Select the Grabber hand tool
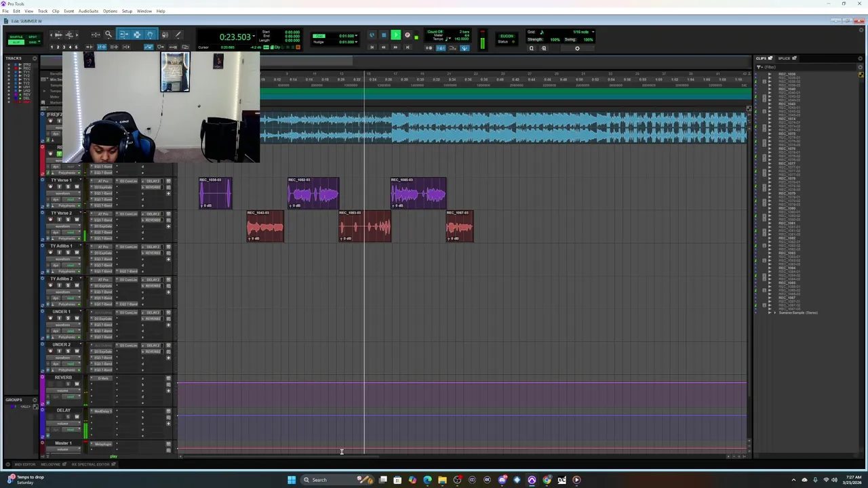Image resolution: width=868 pixels, height=488 pixels. click(x=151, y=35)
